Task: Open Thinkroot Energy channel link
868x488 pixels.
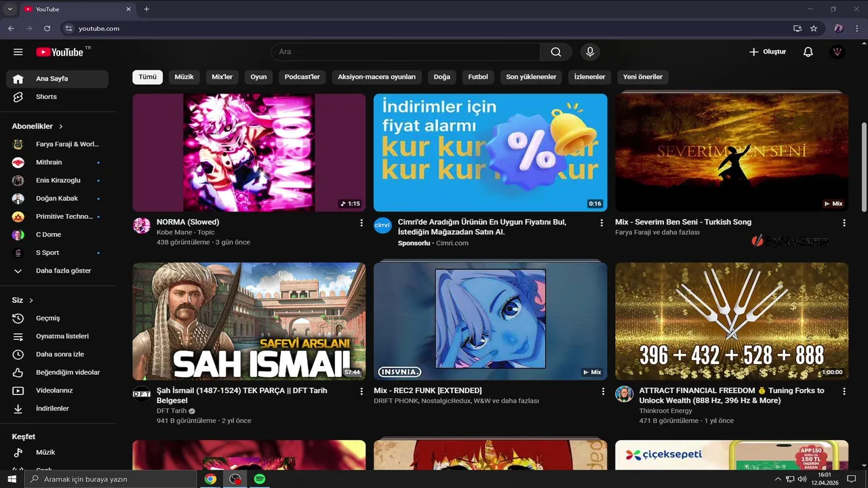Action: click(x=665, y=411)
